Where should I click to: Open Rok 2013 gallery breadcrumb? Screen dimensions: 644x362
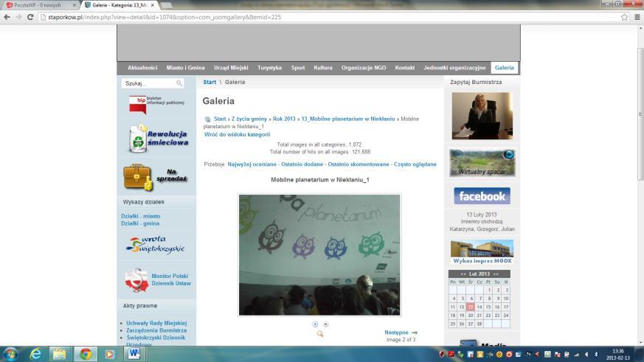(x=284, y=119)
